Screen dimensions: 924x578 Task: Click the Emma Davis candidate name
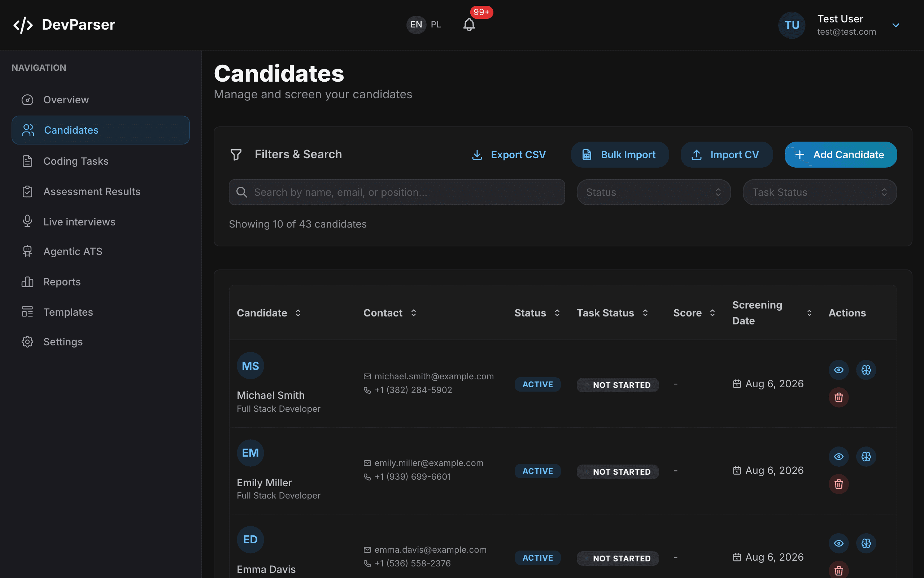(x=266, y=569)
